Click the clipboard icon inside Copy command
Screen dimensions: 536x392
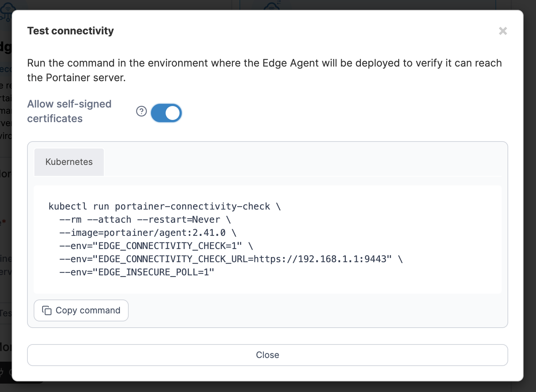pyautogui.click(x=47, y=310)
